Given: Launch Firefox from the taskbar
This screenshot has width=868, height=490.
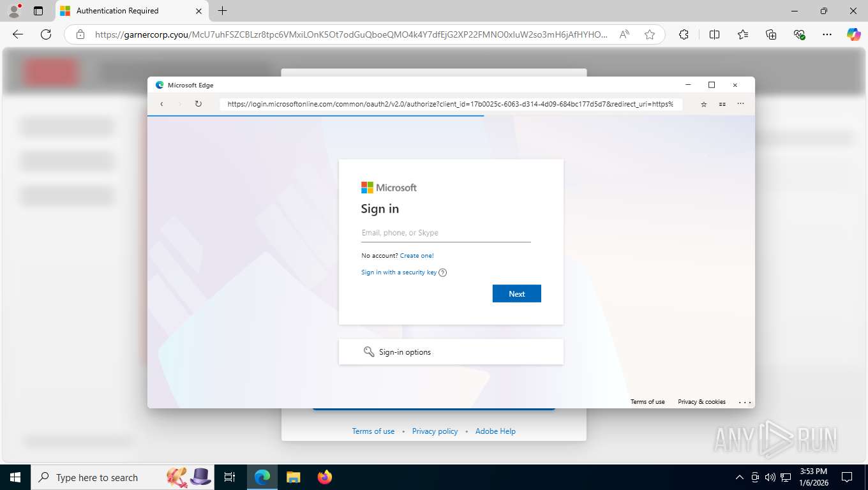Looking at the screenshot, I should [x=324, y=477].
